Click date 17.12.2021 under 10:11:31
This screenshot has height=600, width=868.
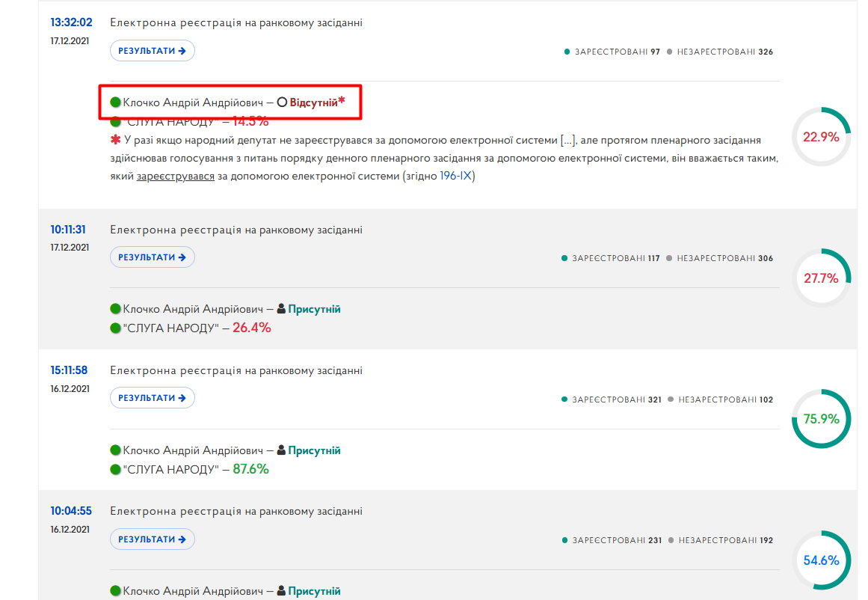70,248
